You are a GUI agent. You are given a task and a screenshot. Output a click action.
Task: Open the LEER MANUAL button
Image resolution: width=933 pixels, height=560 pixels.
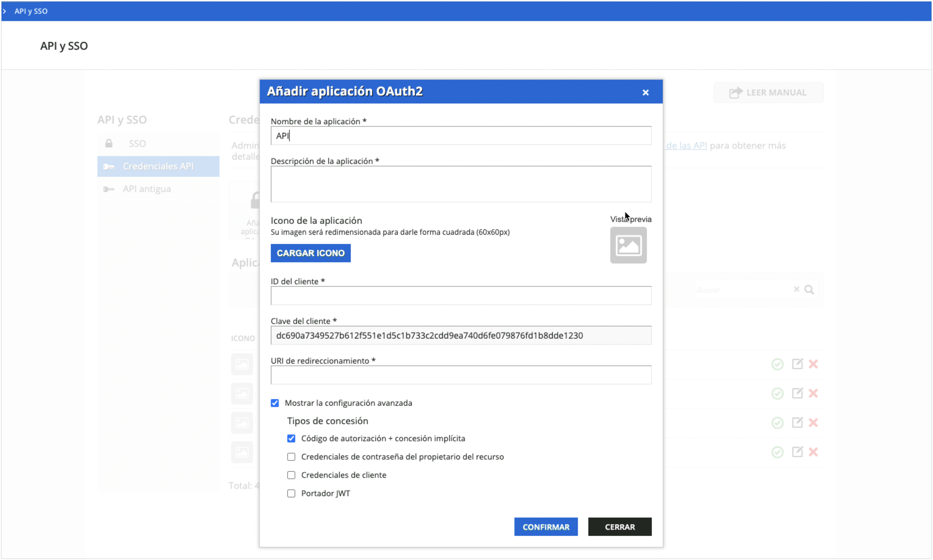pyautogui.click(x=768, y=93)
